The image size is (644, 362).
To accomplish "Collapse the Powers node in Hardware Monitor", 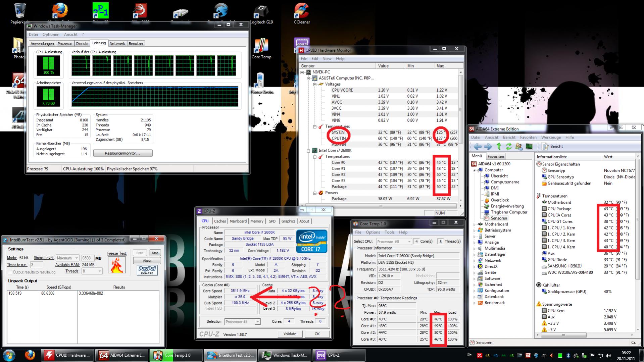I will click(315, 193).
